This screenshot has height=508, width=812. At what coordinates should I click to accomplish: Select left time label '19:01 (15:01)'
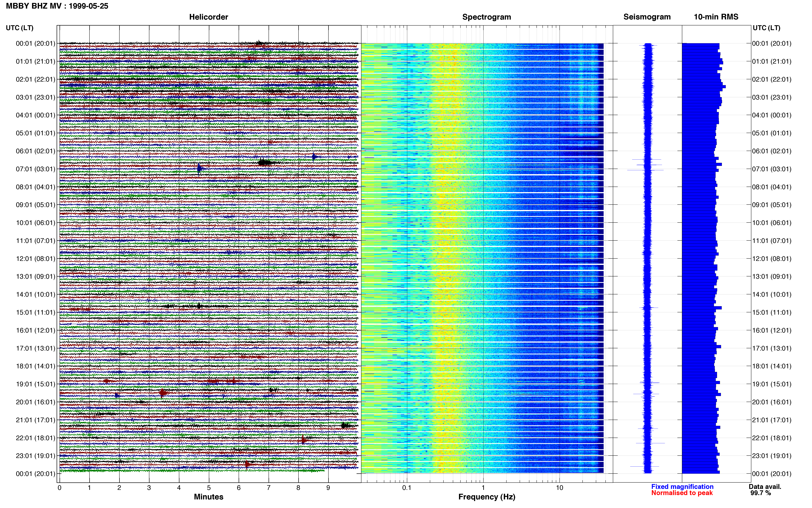pos(36,384)
